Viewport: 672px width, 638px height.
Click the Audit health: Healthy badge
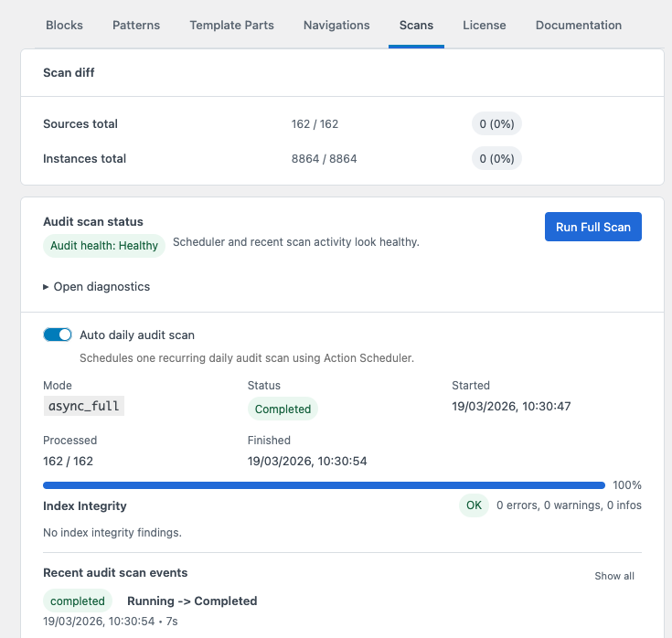104,245
